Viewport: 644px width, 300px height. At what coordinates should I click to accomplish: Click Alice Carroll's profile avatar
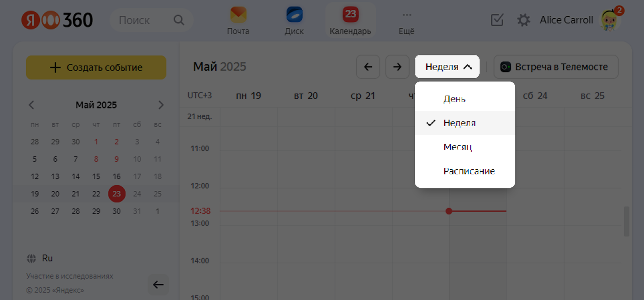point(610,20)
